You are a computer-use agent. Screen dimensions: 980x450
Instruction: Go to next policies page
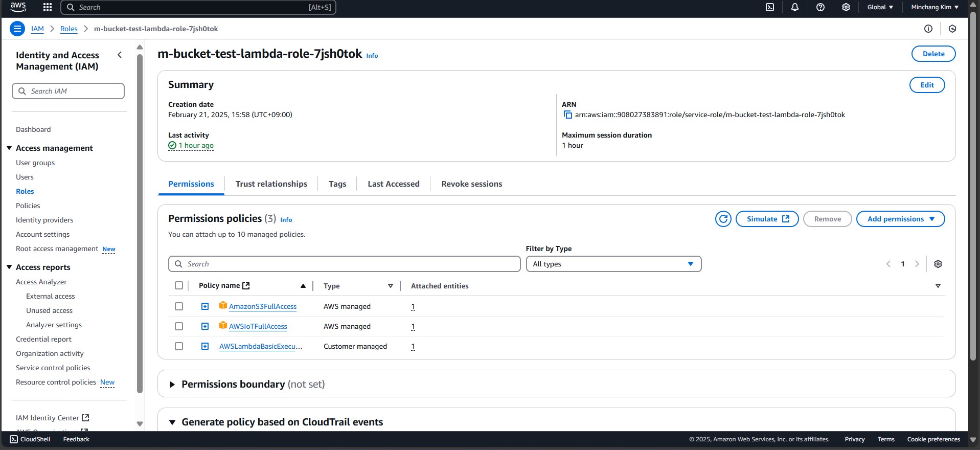pos(917,264)
